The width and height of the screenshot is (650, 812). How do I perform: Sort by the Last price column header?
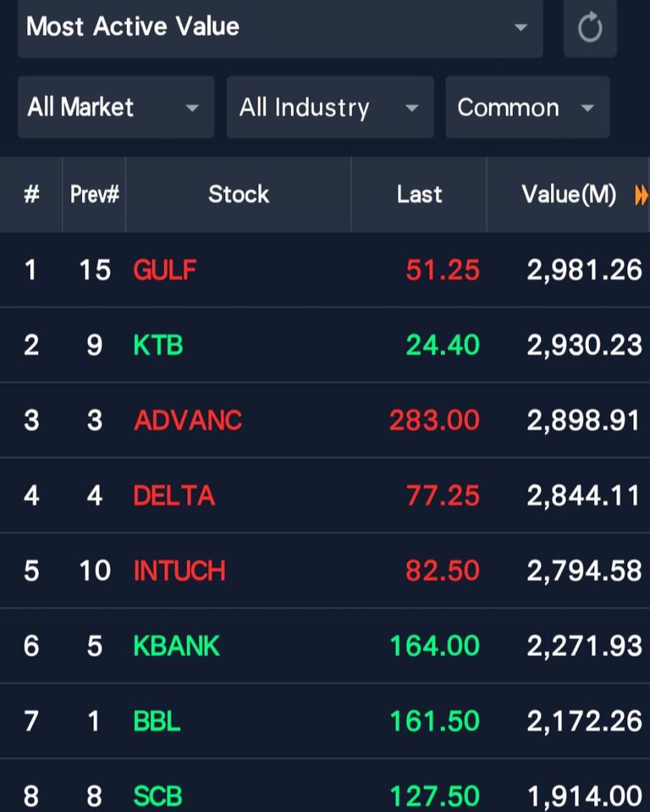click(419, 195)
